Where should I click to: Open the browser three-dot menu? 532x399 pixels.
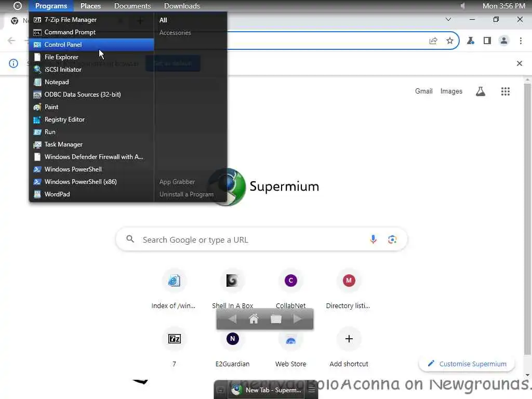[x=521, y=41]
